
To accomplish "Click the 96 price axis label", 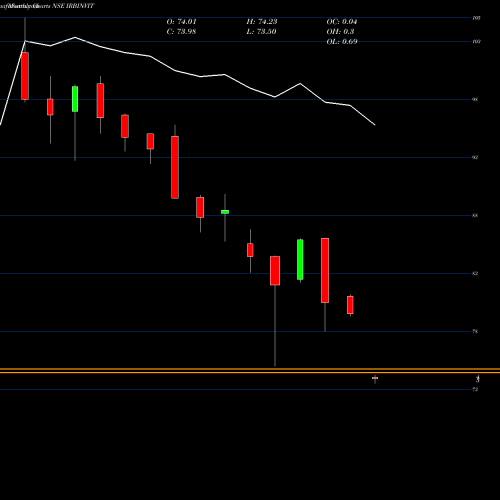I will (475, 99).
